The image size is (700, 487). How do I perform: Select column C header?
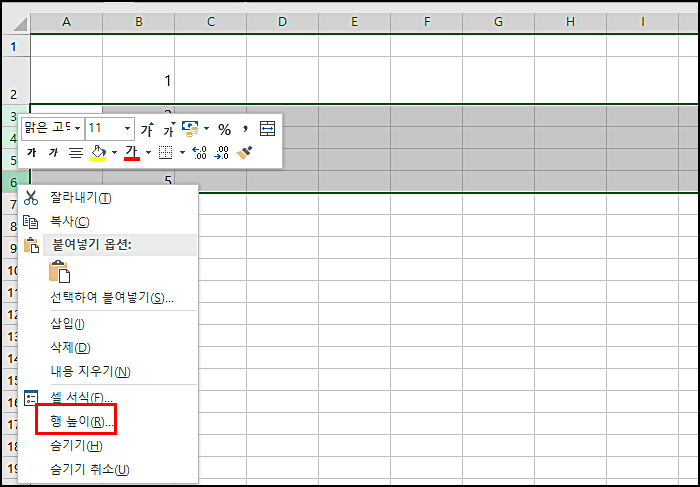[211, 22]
